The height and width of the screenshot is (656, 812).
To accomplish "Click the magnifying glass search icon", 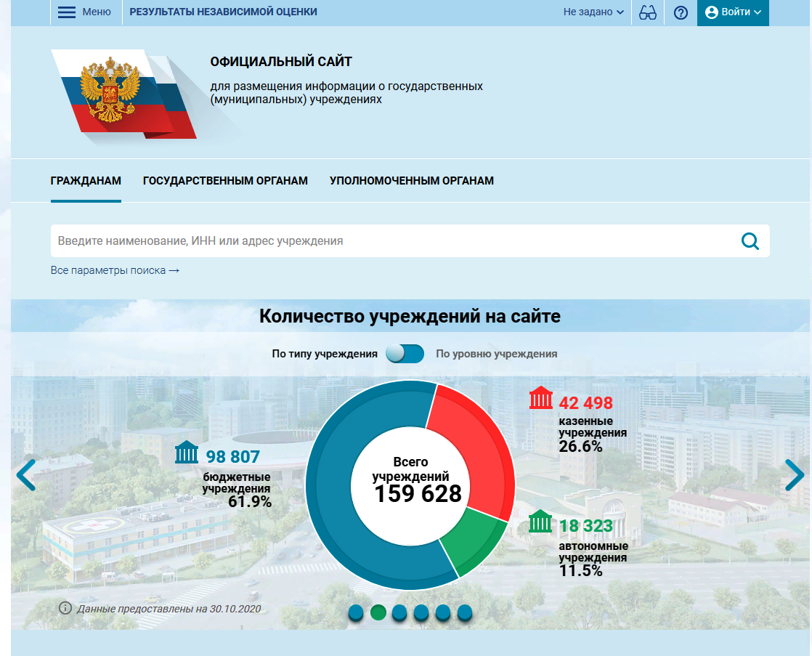I will pyautogui.click(x=750, y=241).
